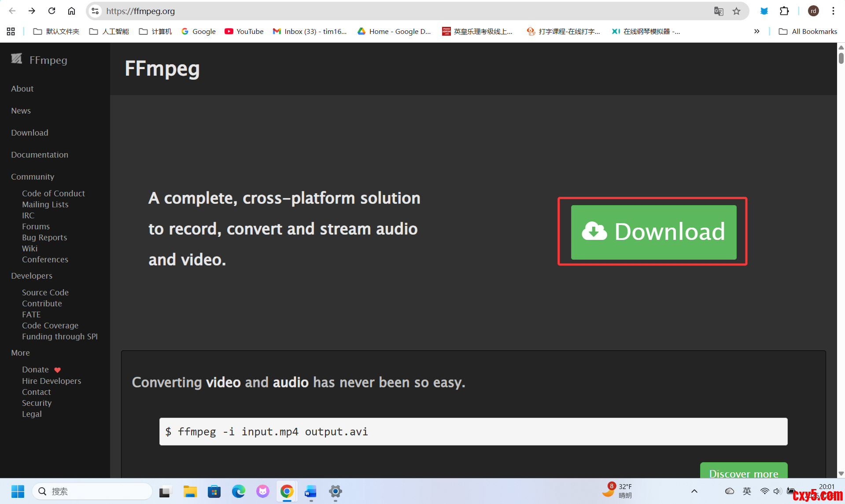845x504 pixels.
Task: Open the 计算机 bookmark folder
Action: click(155, 31)
